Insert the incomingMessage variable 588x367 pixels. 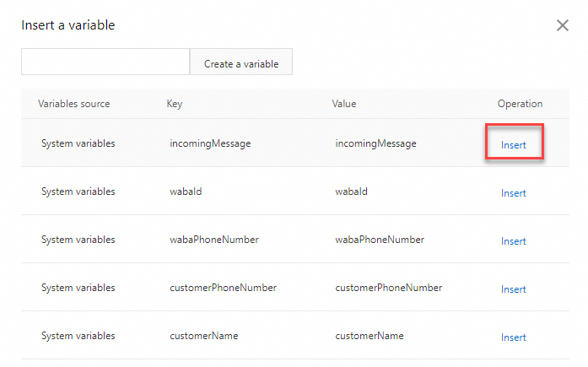click(x=514, y=145)
